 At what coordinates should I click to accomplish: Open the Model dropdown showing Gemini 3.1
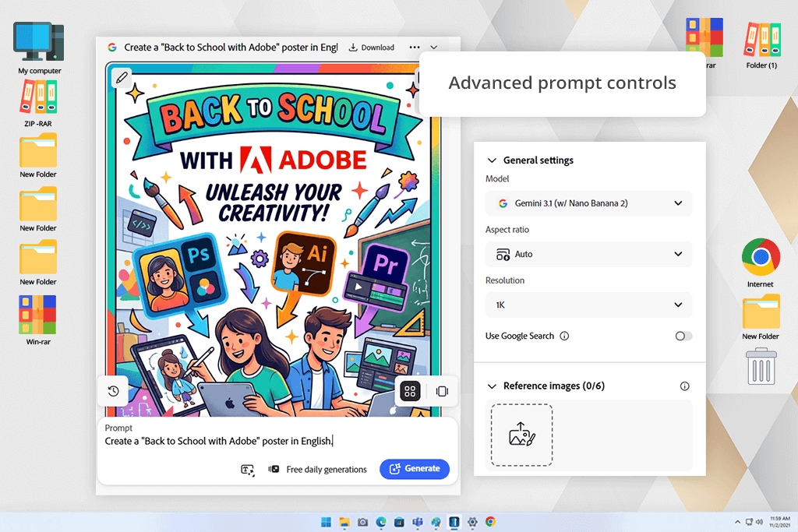pos(589,203)
